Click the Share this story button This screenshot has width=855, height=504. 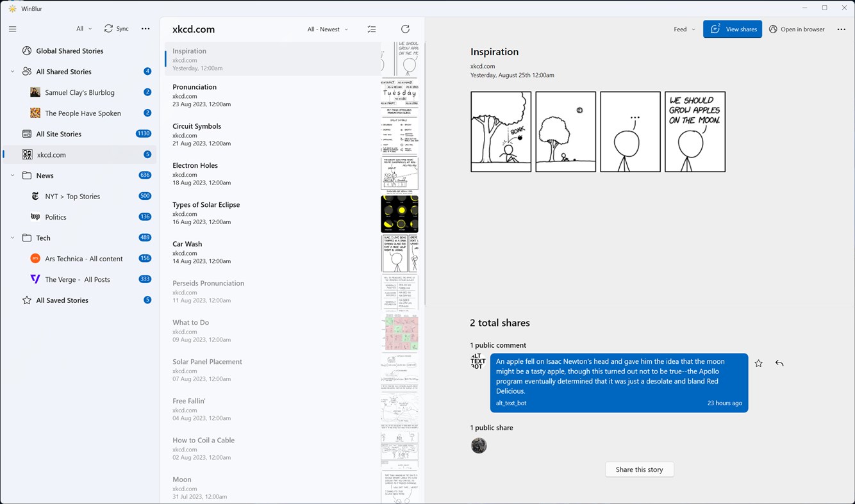click(639, 469)
